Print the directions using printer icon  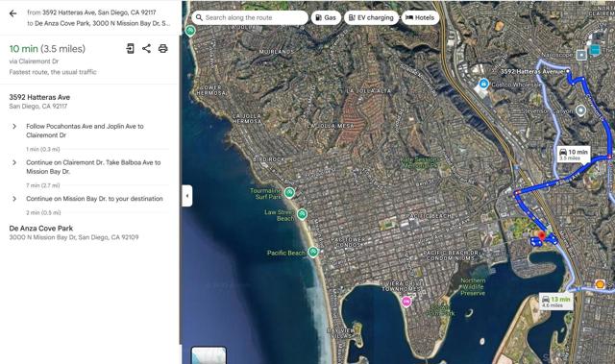coord(162,49)
